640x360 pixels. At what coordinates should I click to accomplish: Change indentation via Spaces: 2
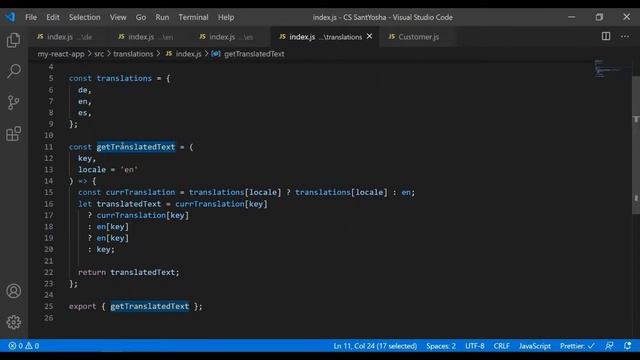(441, 346)
